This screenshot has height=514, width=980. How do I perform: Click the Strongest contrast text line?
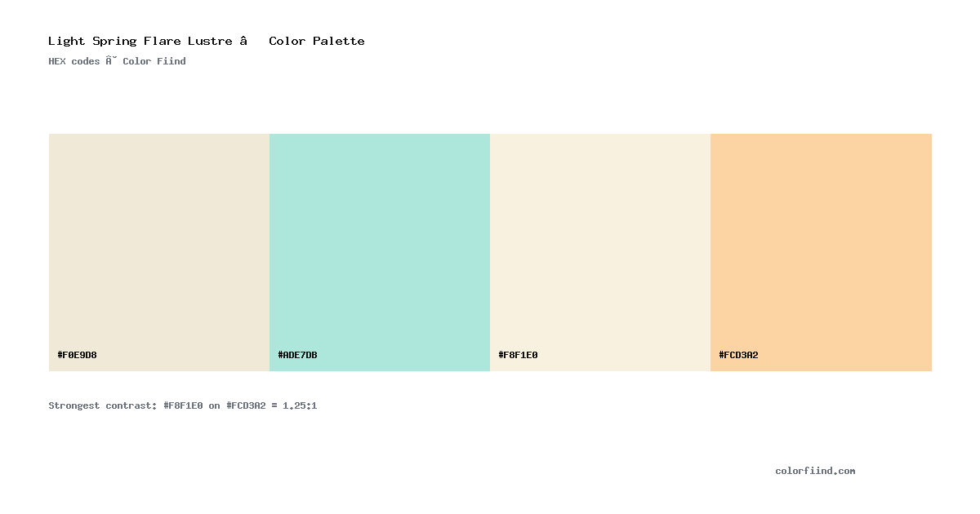[x=183, y=405]
